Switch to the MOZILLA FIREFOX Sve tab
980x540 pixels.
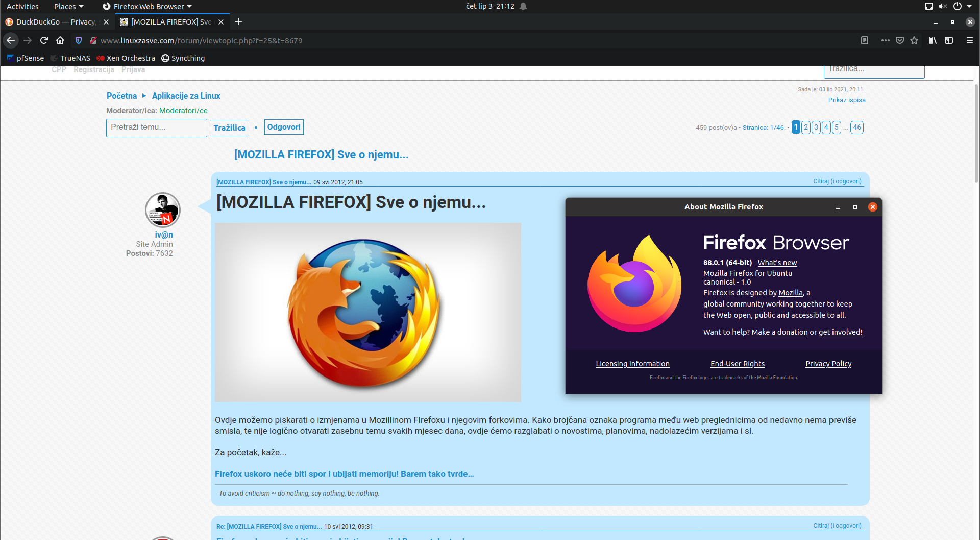pyautogui.click(x=171, y=22)
